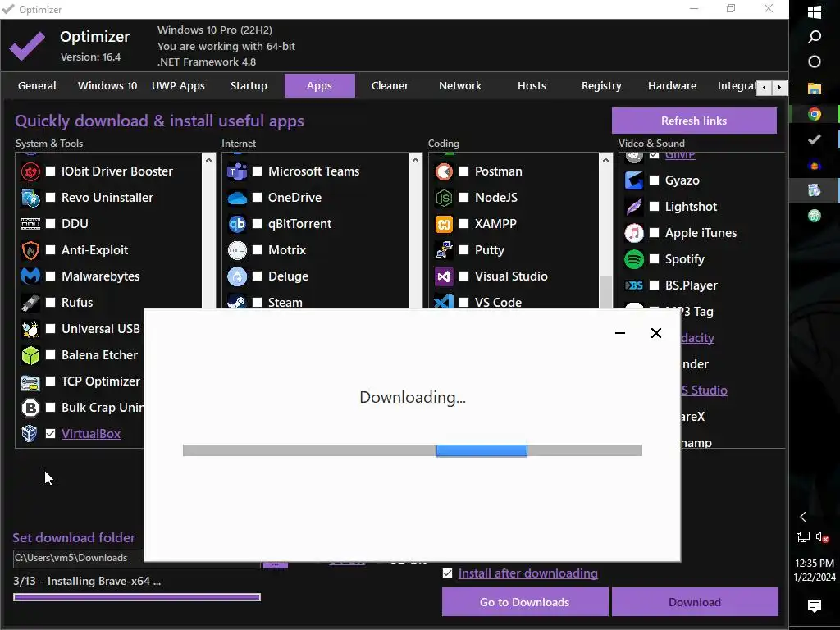This screenshot has width=840, height=630.
Task: Switch to the Windows 10 tab
Action: [107, 85]
